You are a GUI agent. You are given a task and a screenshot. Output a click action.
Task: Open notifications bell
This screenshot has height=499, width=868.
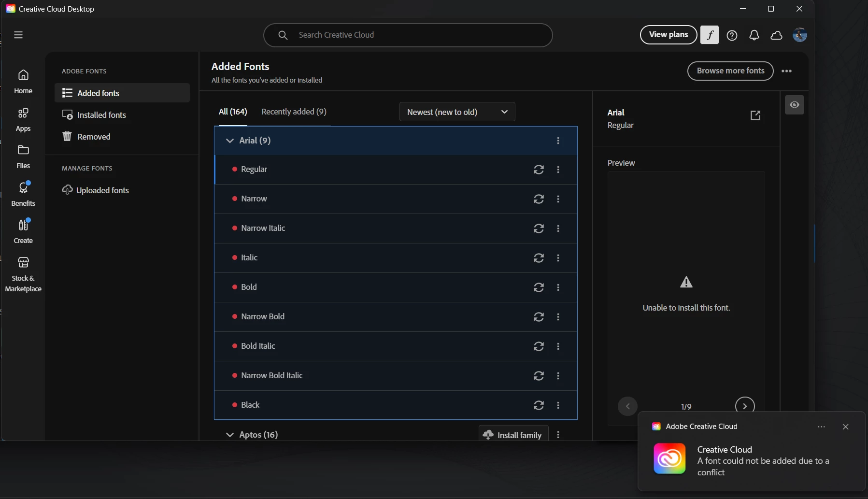coord(754,35)
